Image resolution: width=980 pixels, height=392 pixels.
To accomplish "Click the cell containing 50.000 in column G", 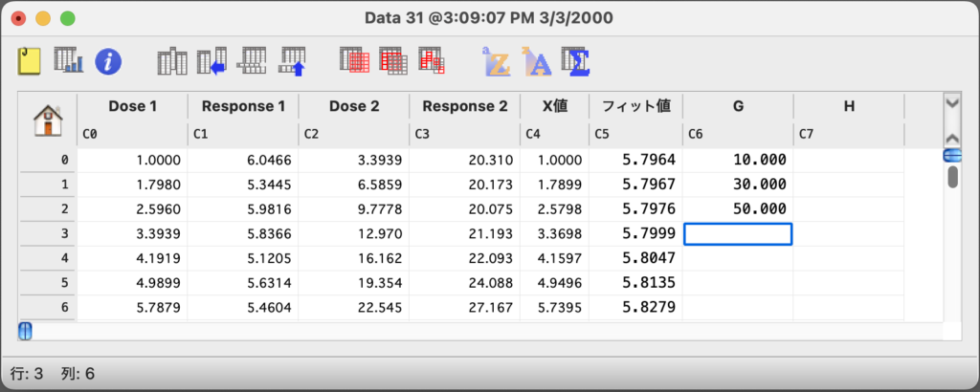I will click(x=737, y=208).
